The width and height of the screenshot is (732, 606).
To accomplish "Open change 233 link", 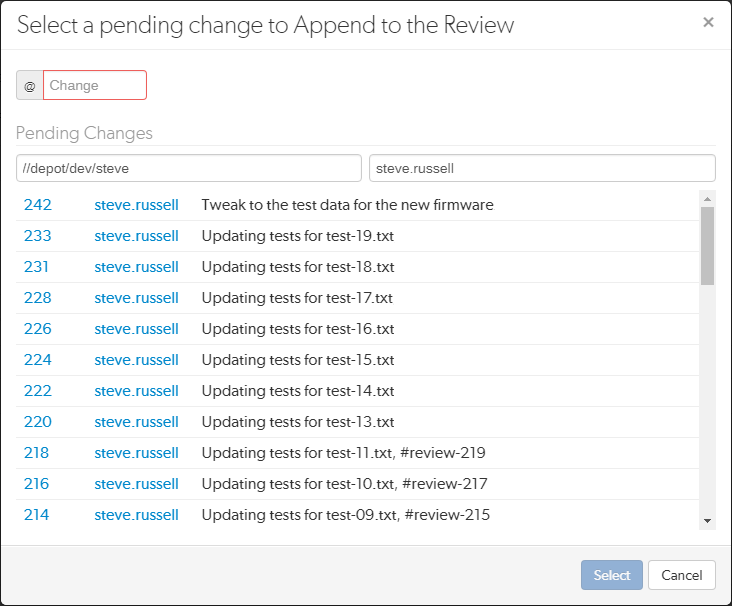I will pos(38,236).
